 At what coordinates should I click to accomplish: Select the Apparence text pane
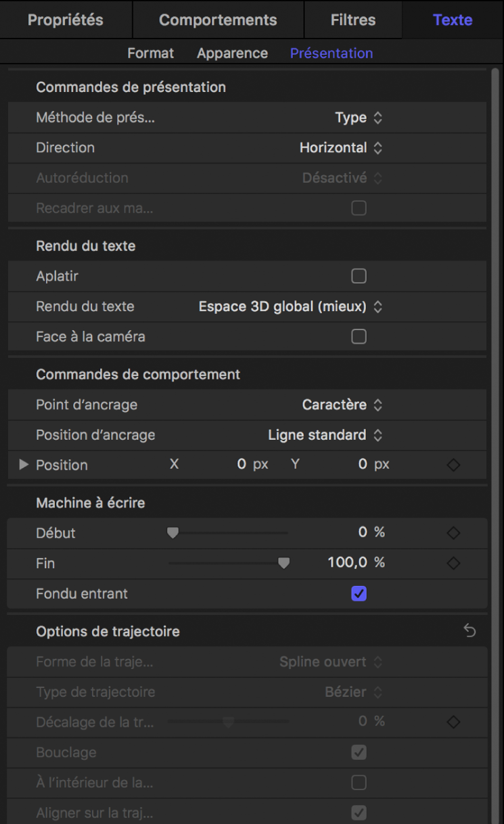(x=232, y=53)
